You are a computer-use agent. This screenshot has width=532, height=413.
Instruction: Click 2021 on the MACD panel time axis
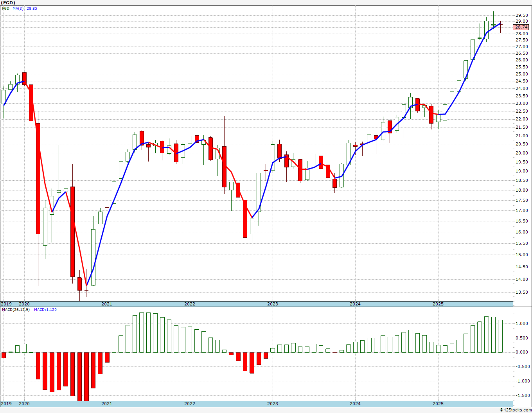click(x=107, y=404)
